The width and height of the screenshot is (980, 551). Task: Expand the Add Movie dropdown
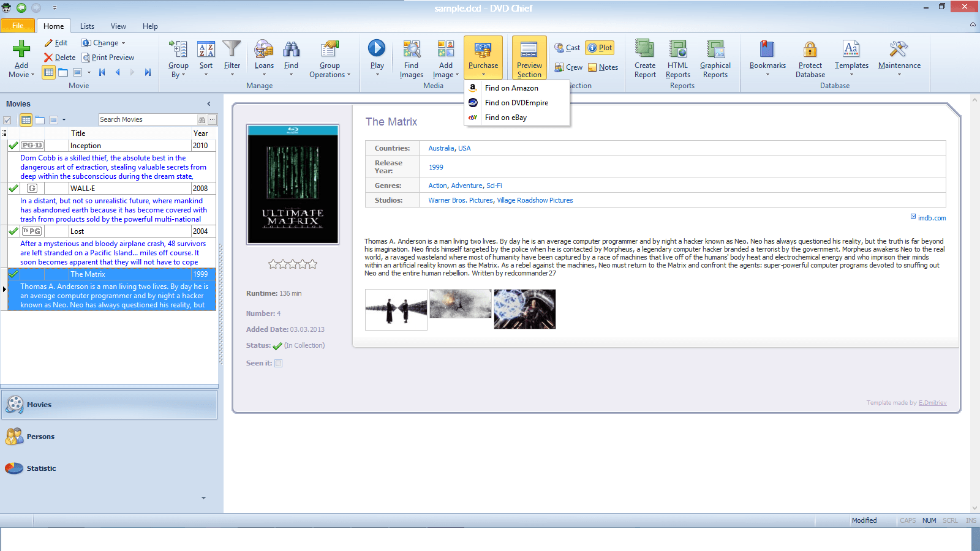pyautogui.click(x=21, y=70)
